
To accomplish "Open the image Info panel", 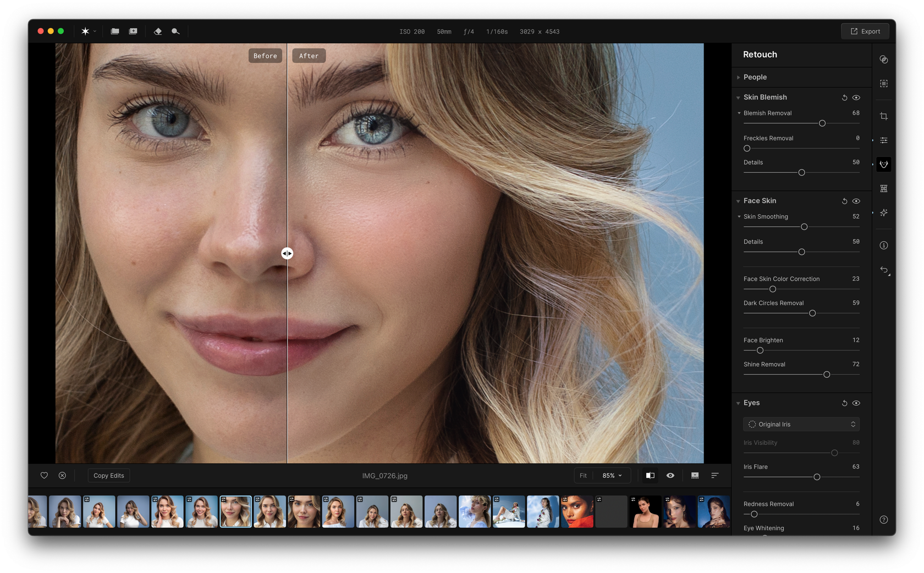I will [x=884, y=245].
